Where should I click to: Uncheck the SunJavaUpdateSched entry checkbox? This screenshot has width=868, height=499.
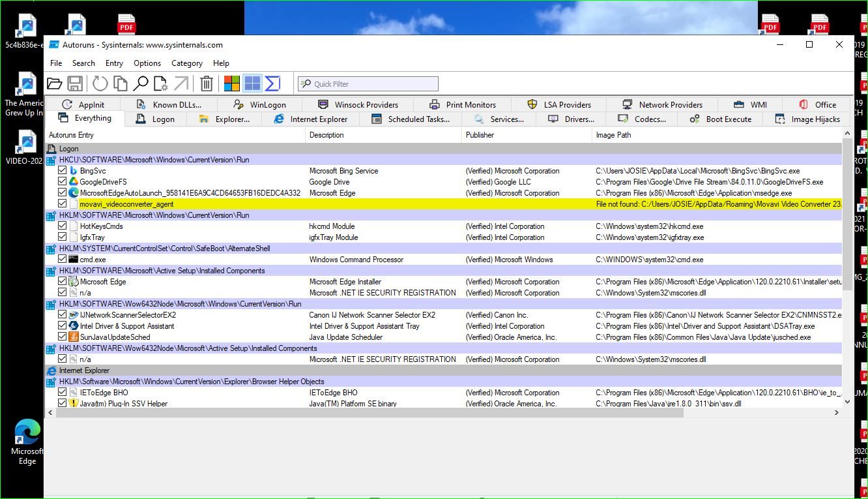pos(63,337)
